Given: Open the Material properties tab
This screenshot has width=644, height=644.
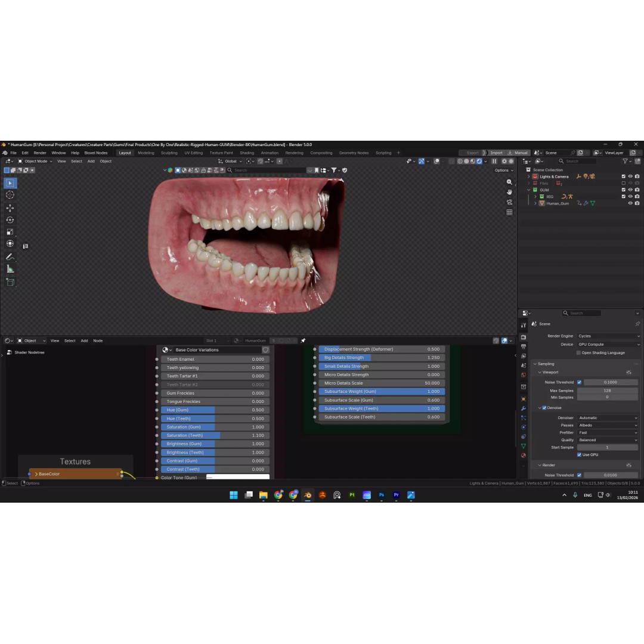Looking at the screenshot, I should (524, 456).
